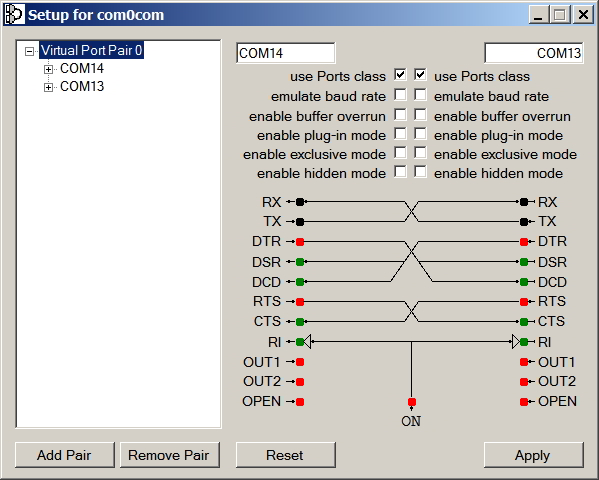Focus the COM14 port name field
The image size is (599, 480).
pyautogui.click(x=285, y=53)
